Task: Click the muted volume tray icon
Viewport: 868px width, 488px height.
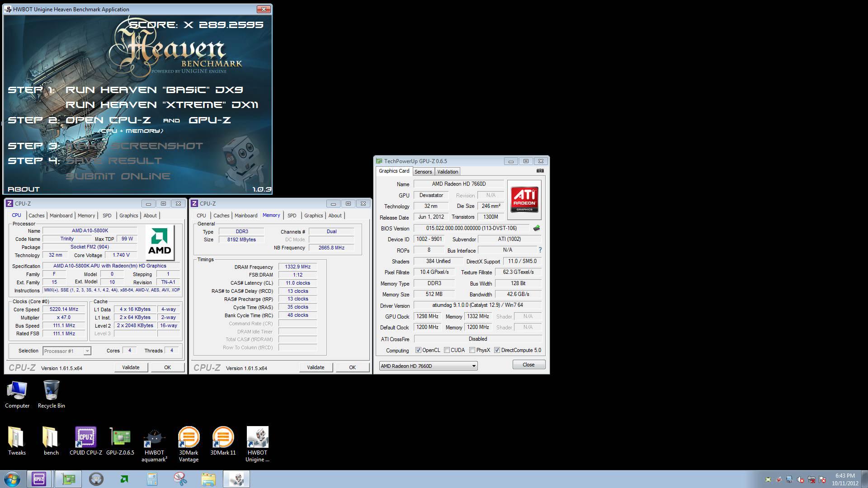Action: point(801,479)
